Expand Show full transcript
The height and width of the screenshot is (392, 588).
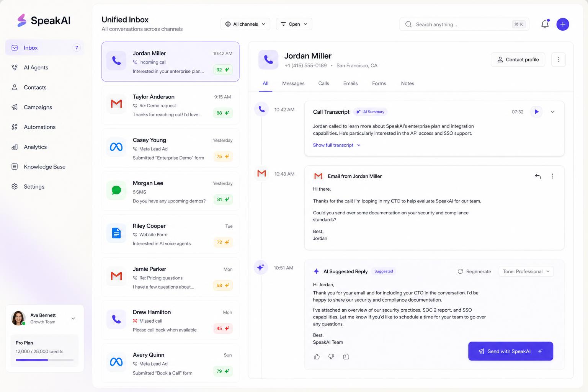tap(337, 145)
